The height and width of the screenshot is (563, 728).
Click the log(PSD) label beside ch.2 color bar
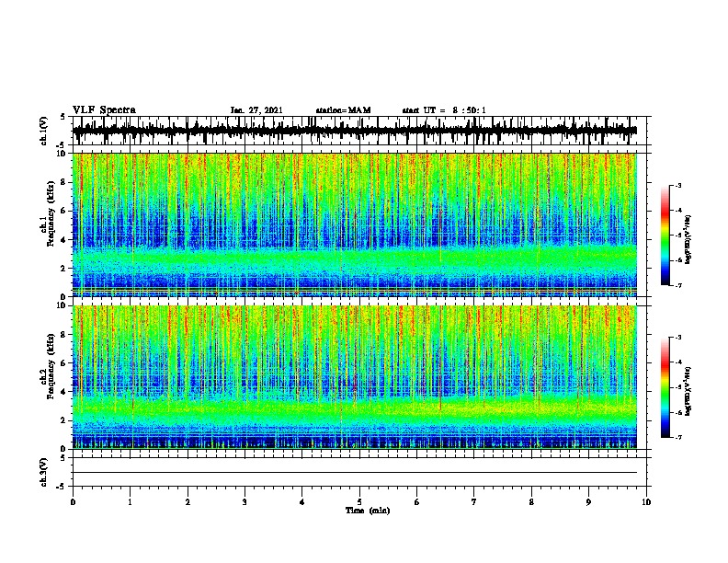(688, 391)
